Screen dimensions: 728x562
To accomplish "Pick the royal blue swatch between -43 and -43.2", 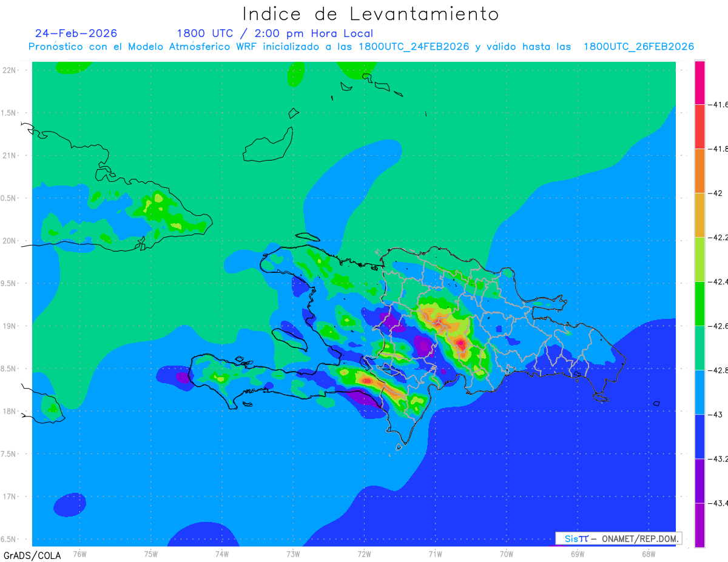I will click(699, 437).
